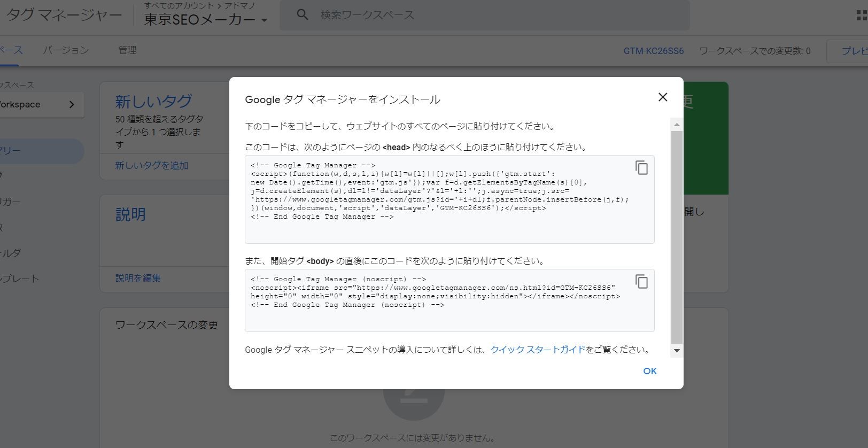Switch to the 管理 tab
Screen dimensions: 868x448
pyautogui.click(x=127, y=50)
